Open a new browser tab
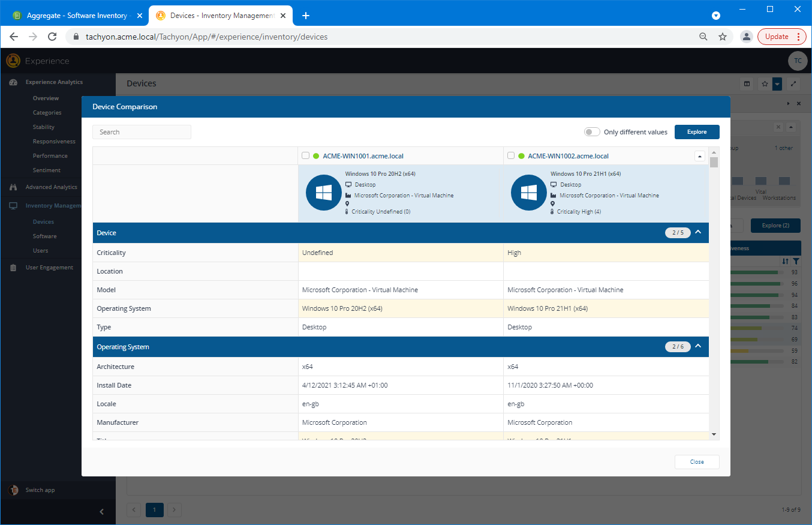Image resolution: width=812 pixels, height=525 pixels. tap(306, 16)
